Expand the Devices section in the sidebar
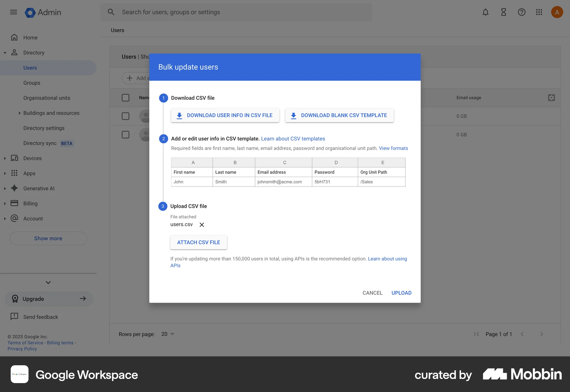The width and height of the screenshot is (570, 392). 5,158
